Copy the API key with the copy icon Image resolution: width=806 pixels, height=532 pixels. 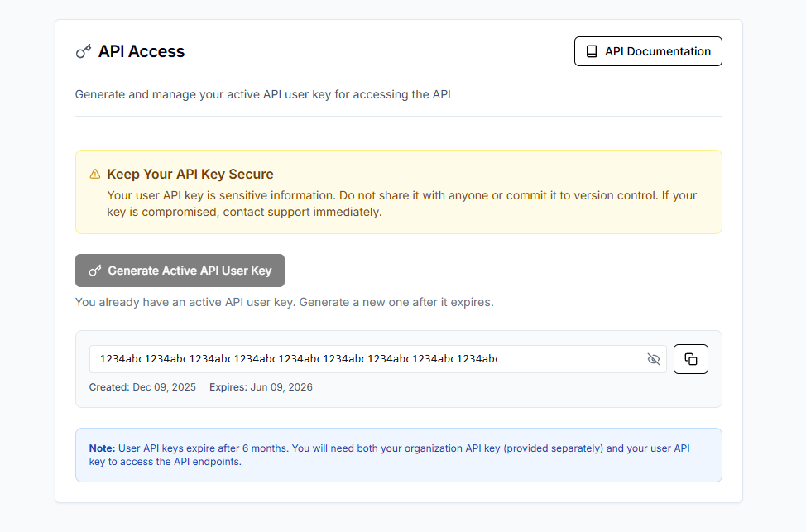coord(691,359)
